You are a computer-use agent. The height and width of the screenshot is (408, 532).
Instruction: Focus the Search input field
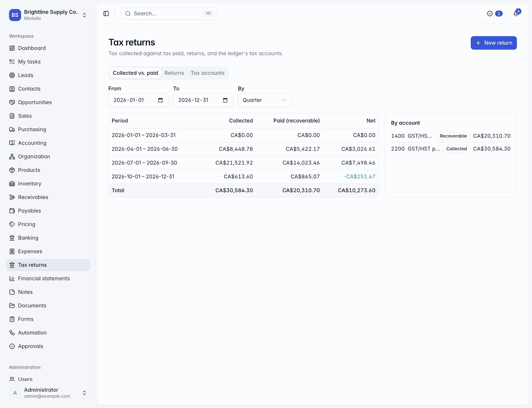[169, 13]
